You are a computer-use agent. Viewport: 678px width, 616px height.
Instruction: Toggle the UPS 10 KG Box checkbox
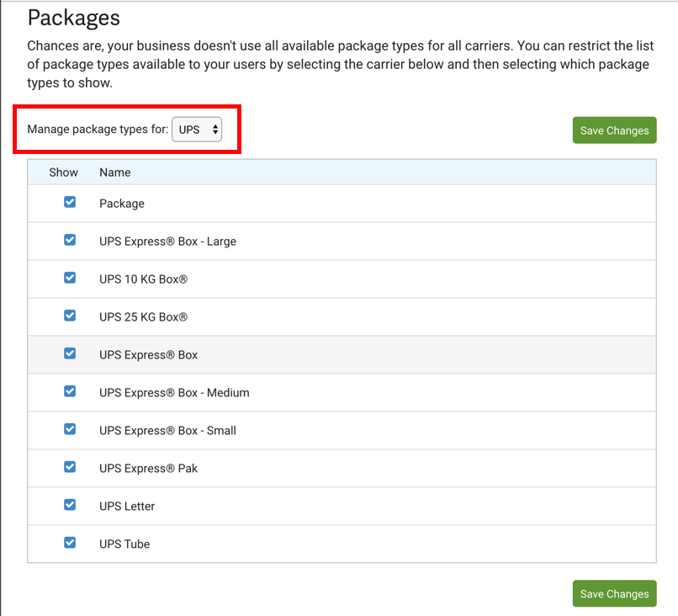[x=70, y=278]
